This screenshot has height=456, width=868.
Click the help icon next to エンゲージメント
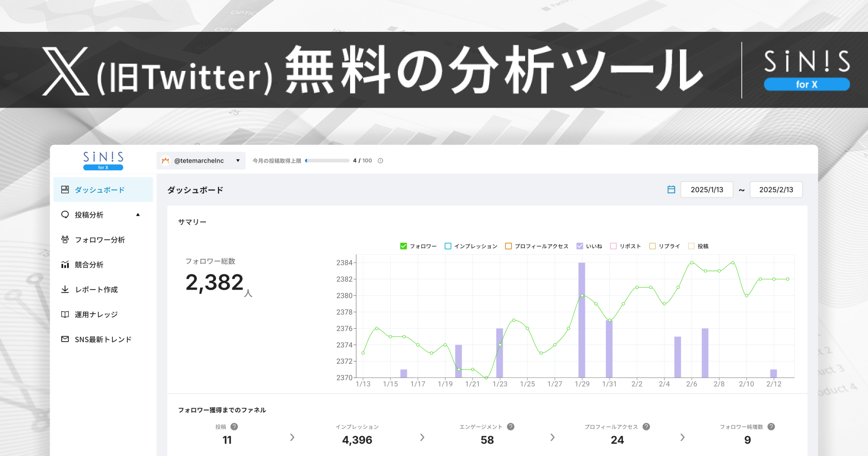tap(511, 427)
